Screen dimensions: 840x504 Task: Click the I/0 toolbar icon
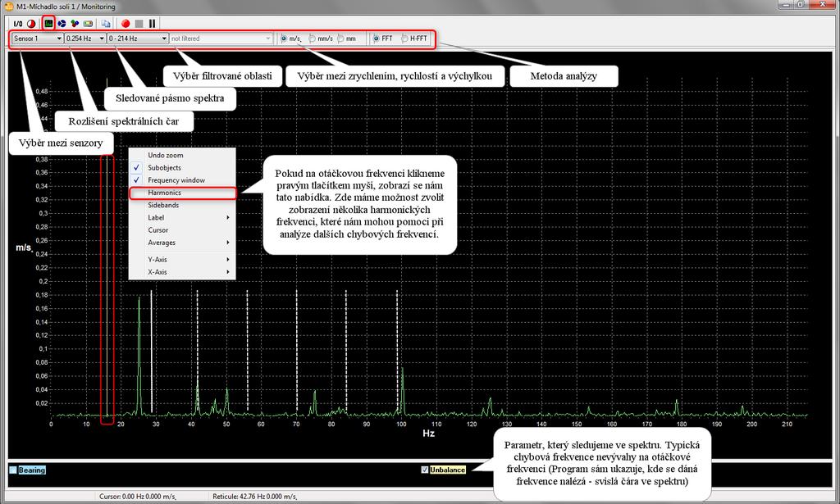click(x=18, y=24)
